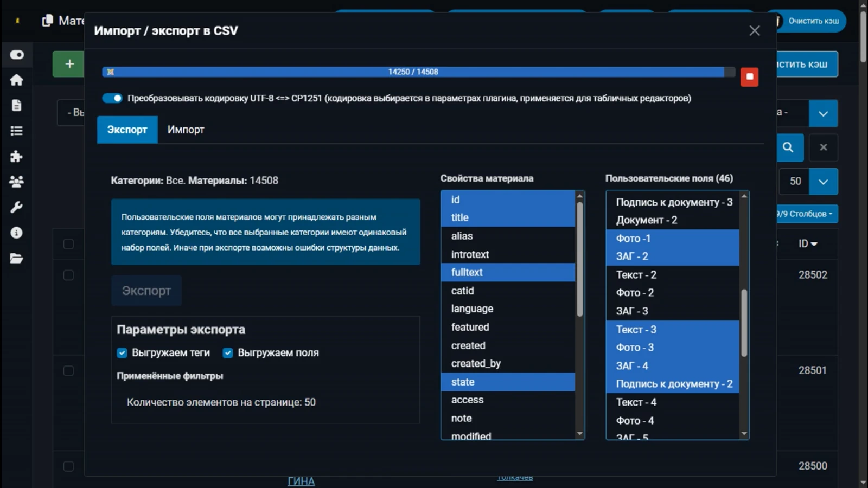Switch to the Импорт tab

[186, 130]
